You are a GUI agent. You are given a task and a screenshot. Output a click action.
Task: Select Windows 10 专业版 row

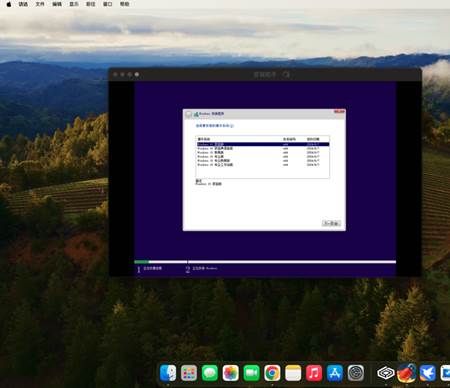coord(263,156)
